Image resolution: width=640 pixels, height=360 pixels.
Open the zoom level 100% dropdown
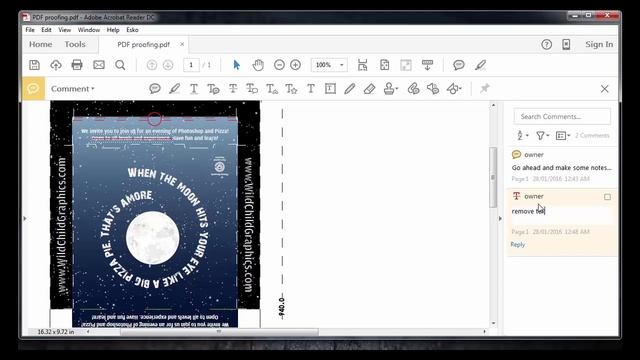tap(342, 65)
